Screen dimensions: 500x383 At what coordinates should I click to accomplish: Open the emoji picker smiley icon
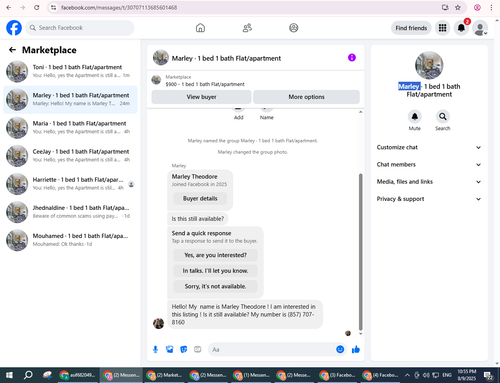coord(340,349)
